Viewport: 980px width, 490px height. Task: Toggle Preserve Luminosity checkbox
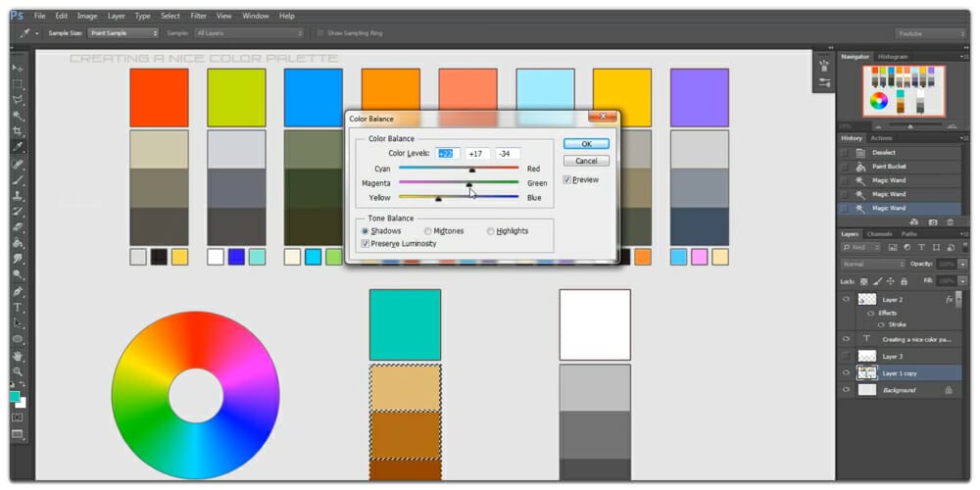pos(366,244)
